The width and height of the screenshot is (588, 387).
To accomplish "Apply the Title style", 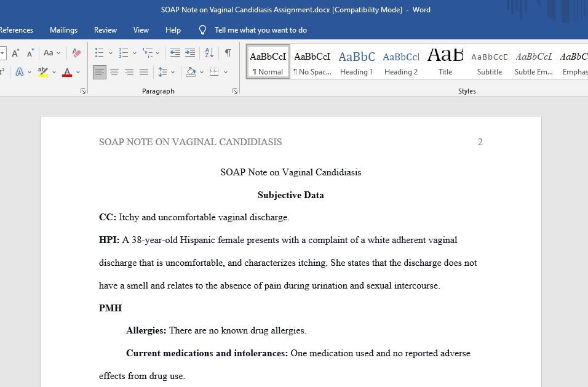I will [445, 62].
